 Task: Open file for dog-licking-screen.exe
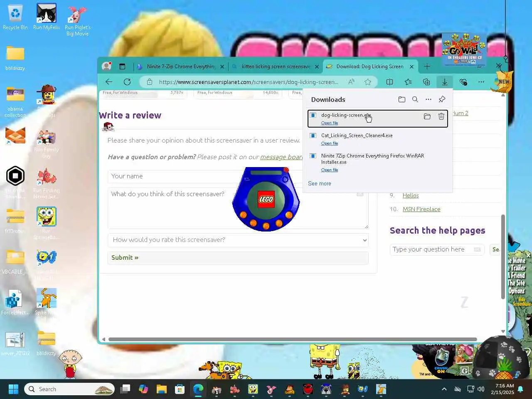tap(330, 123)
